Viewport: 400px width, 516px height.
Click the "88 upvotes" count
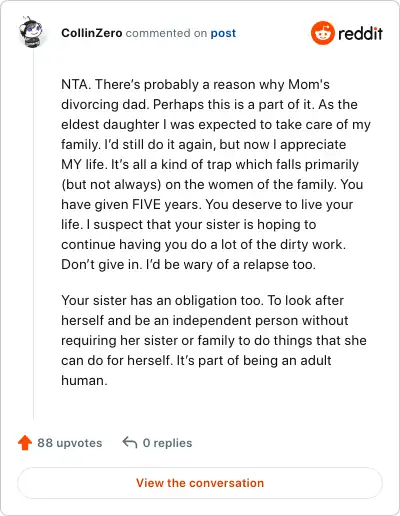[70, 443]
